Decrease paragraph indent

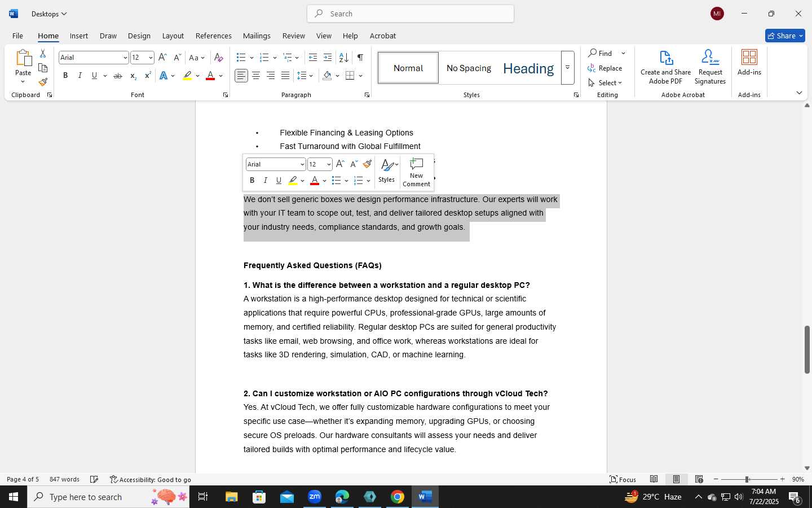[313, 57]
